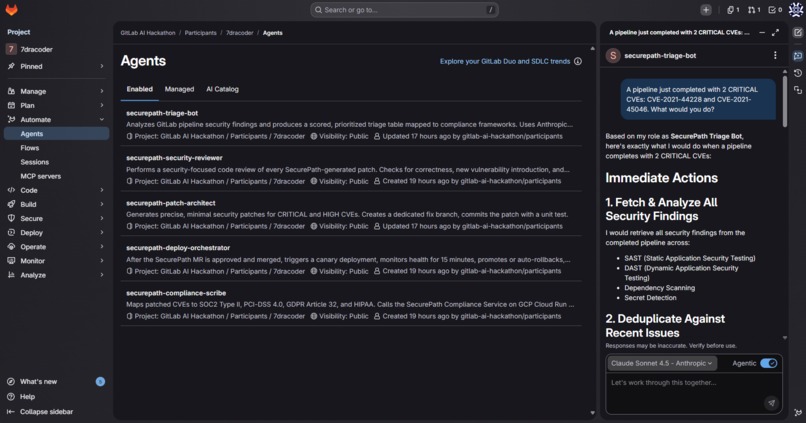This screenshot has height=423, width=806.
Task: Expand the Secure sidebar menu
Action: [x=56, y=218]
